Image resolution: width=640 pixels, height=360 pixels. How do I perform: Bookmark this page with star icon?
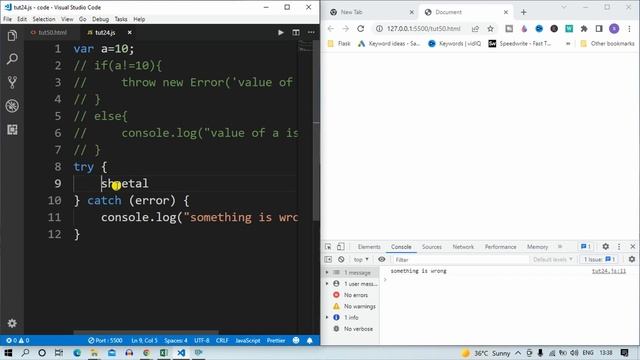[x=490, y=29]
